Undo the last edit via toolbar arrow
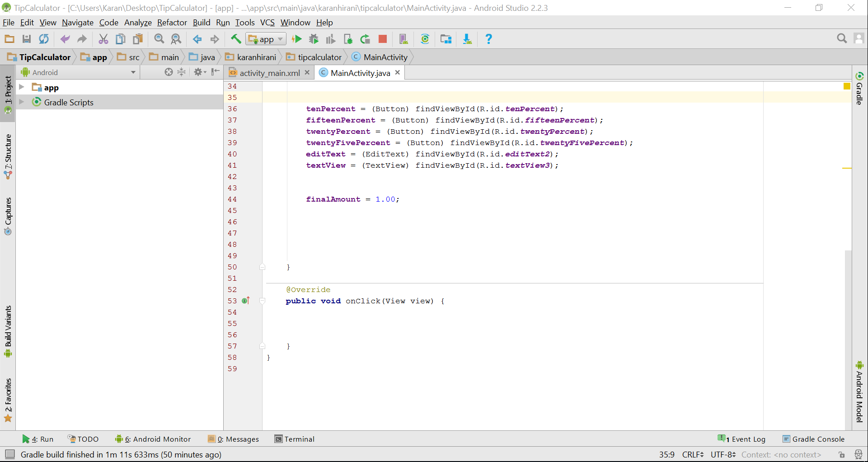Screen dimensions: 868x462 (65, 39)
